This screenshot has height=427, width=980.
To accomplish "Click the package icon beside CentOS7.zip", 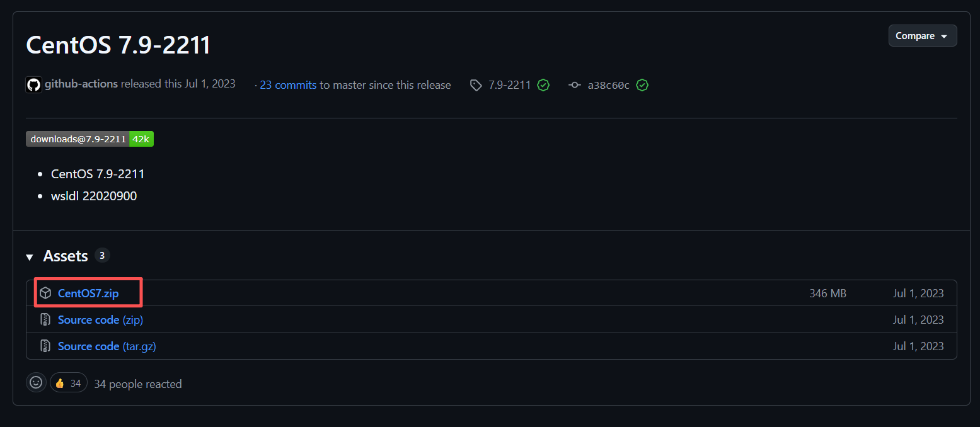I will pos(45,292).
